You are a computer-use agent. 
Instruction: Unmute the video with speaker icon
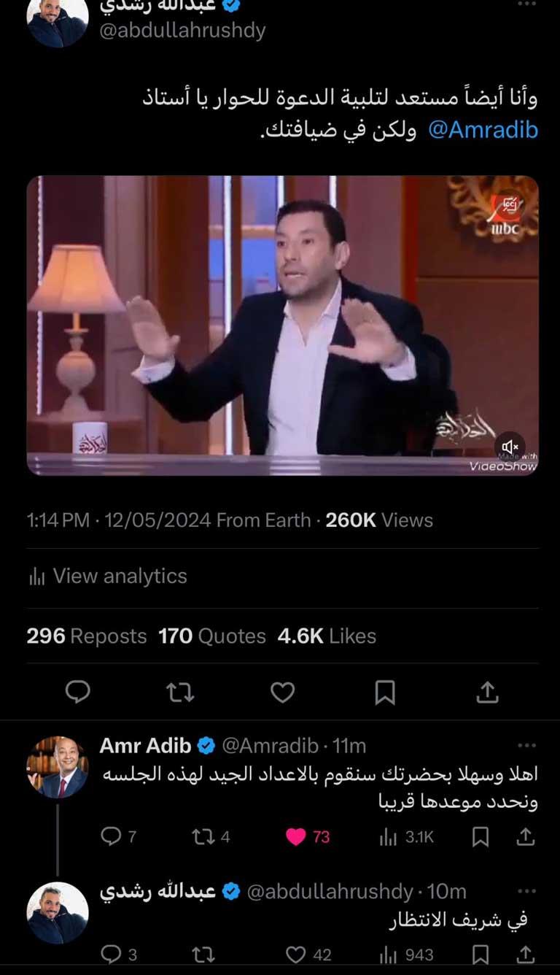pos(510,446)
